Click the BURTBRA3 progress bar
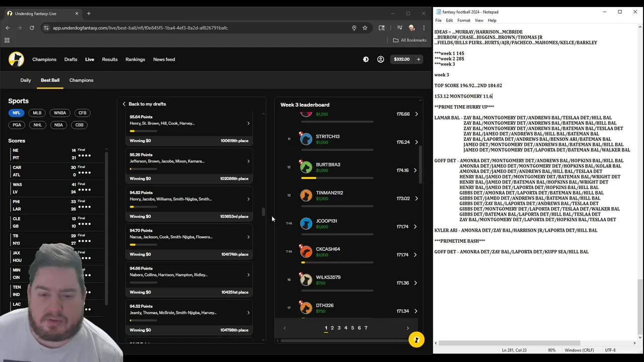 [x=337, y=178]
